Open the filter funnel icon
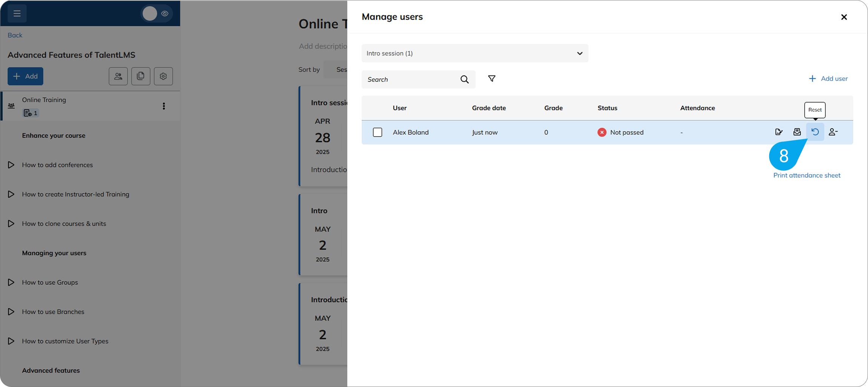Screen dimensions: 868x387 (x=492, y=78)
